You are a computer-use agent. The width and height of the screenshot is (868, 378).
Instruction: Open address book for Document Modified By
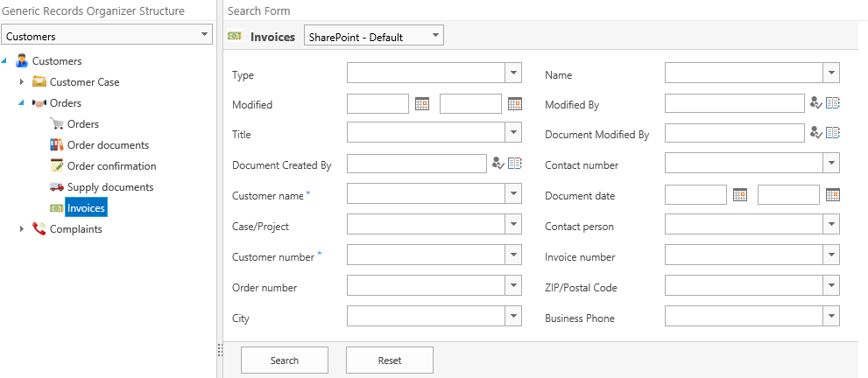point(833,134)
